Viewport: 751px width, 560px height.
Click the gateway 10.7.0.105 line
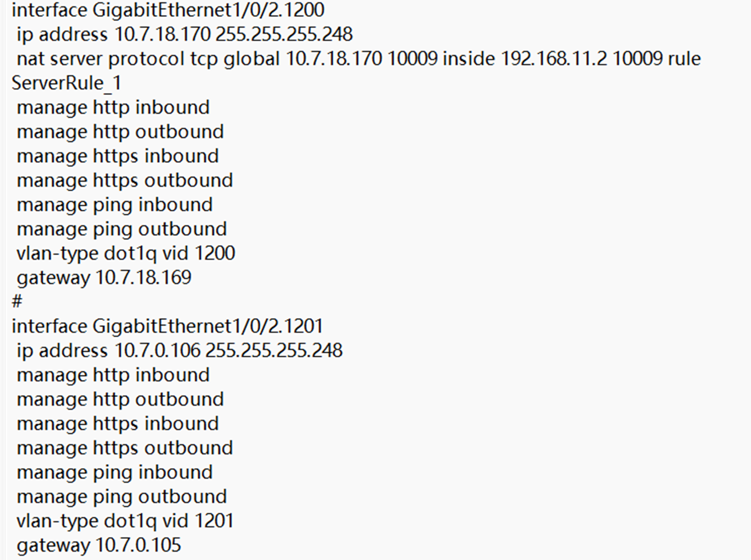click(99, 545)
